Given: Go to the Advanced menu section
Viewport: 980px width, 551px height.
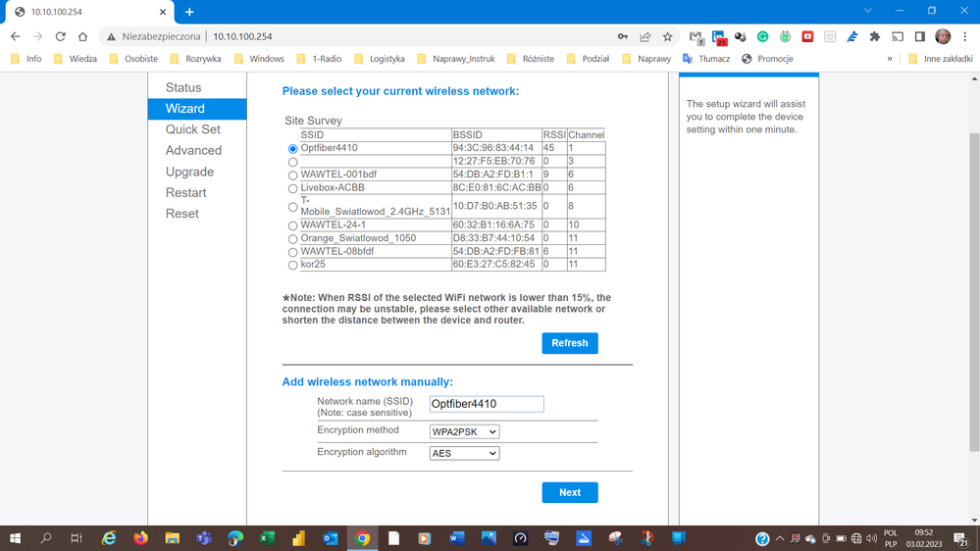Looking at the screenshot, I should 193,150.
